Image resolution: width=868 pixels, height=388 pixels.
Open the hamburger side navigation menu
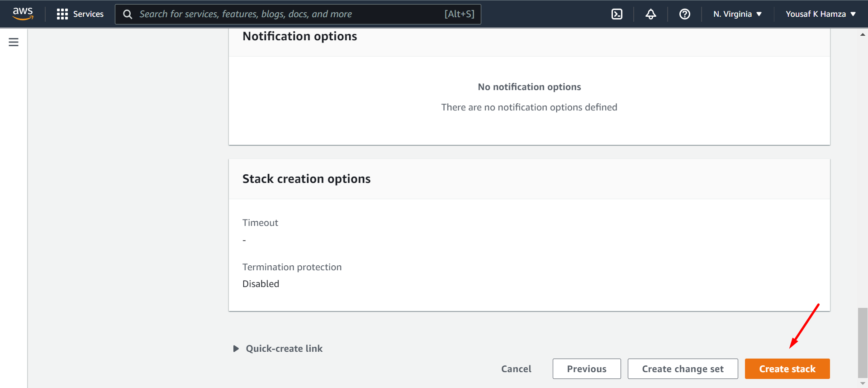pyautogui.click(x=14, y=42)
